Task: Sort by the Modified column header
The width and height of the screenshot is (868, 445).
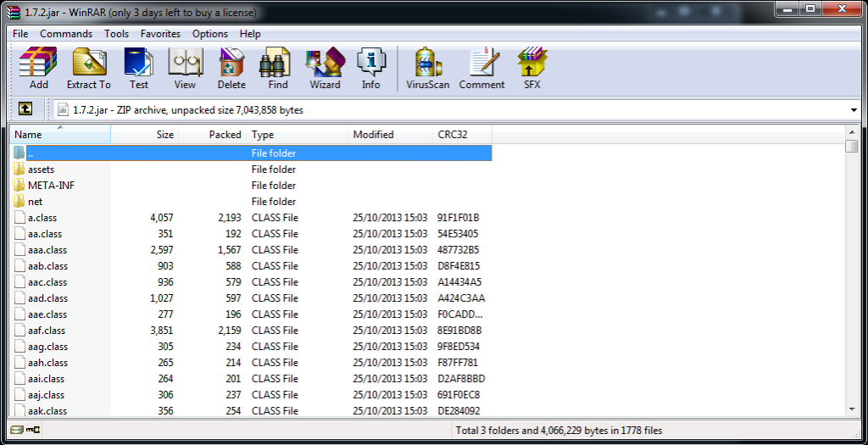Action: coord(390,135)
